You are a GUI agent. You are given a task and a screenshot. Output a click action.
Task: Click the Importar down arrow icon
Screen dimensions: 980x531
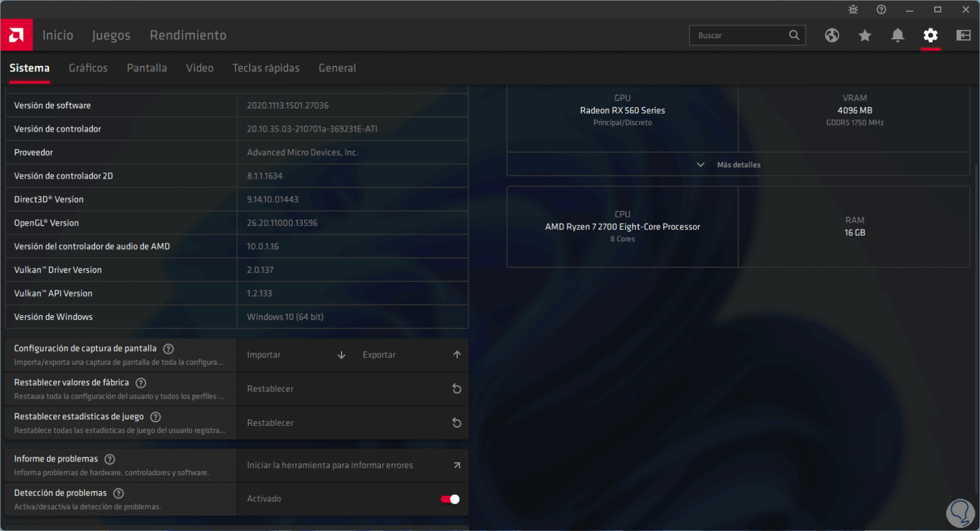click(x=342, y=355)
